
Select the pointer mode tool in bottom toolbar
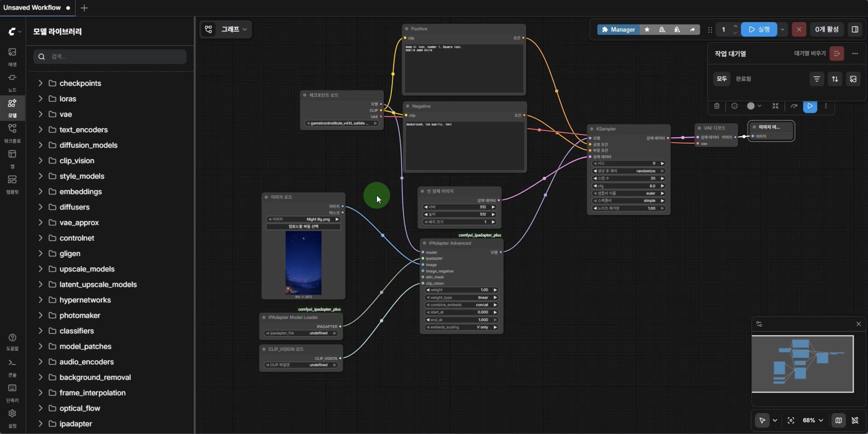click(x=762, y=420)
